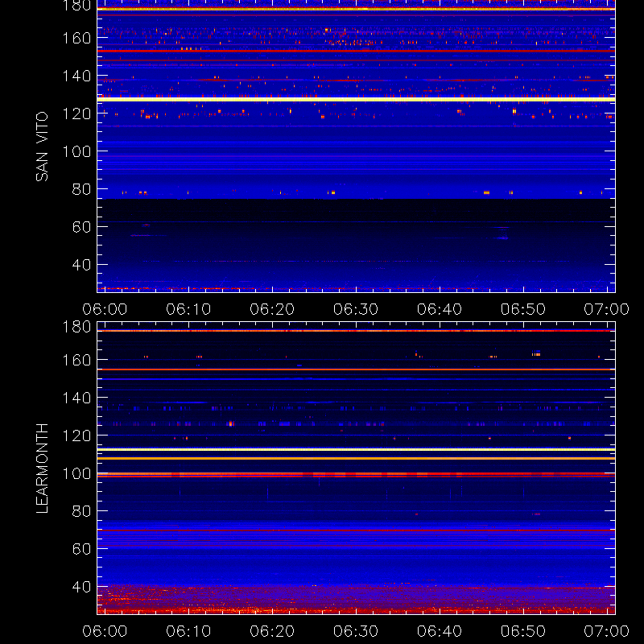Select the 80 frequency label on San Vito axis
Screen dimensions: 644x644
(x=81, y=189)
